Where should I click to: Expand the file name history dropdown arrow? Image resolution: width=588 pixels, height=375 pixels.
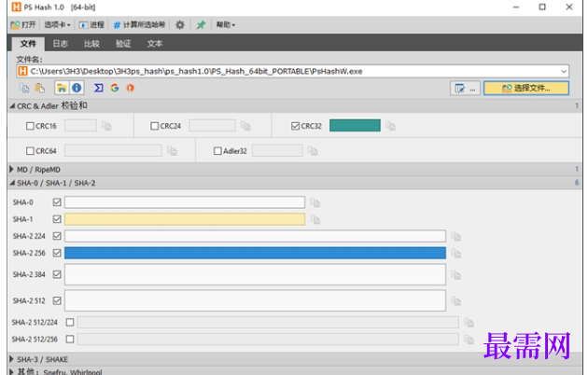coord(564,71)
